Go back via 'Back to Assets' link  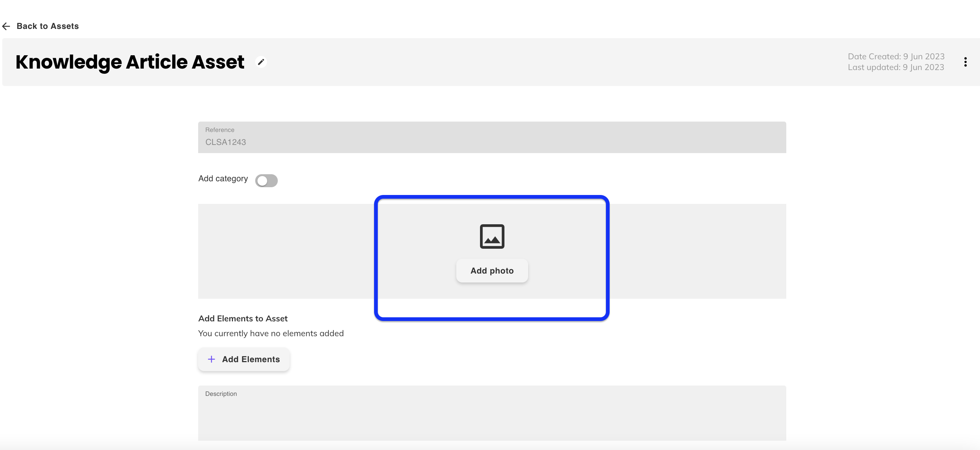(x=47, y=26)
